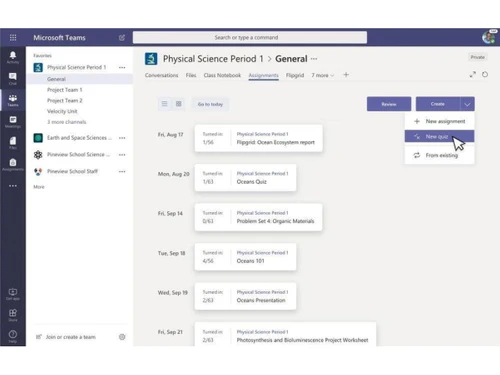Open General channel more options ellipsis
This screenshot has width=500, height=375.
[x=314, y=59]
